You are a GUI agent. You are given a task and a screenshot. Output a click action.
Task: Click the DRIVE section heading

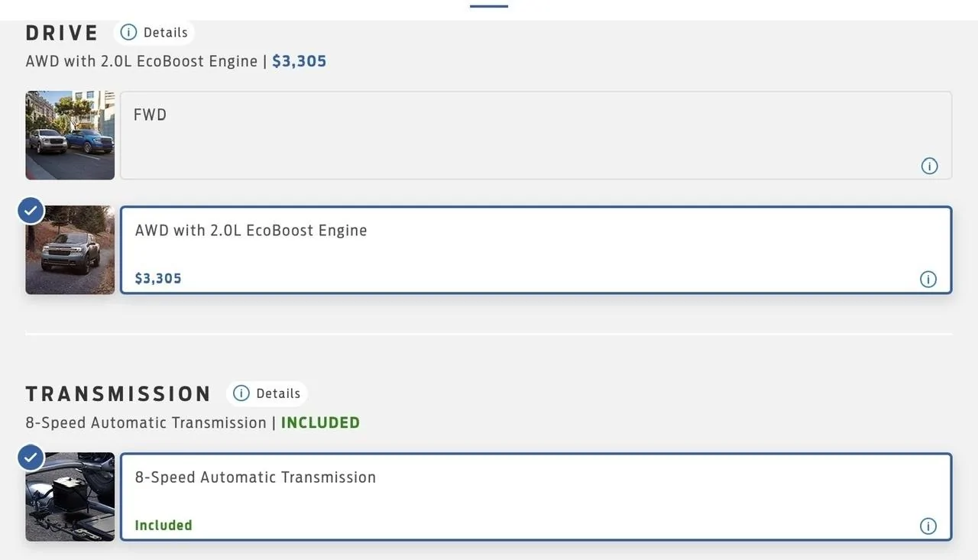62,33
